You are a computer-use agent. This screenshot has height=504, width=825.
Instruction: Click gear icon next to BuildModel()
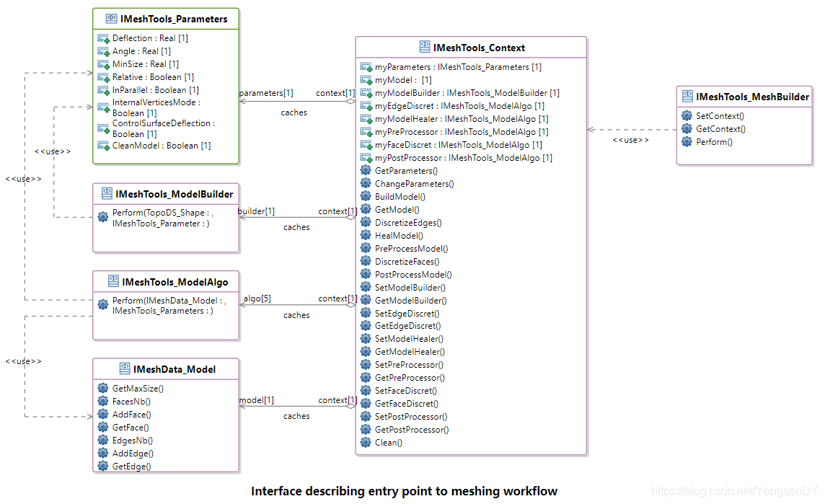coord(366,196)
